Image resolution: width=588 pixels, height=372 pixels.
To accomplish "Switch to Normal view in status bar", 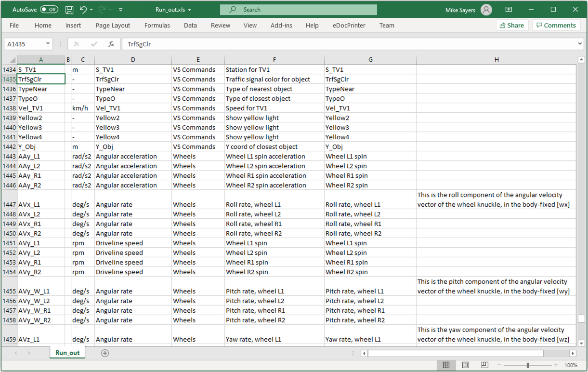I will (x=446, y=365).
